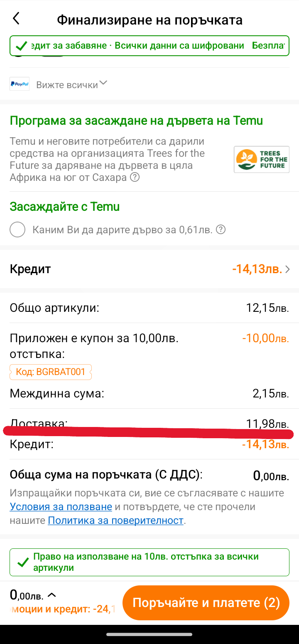Expand 'Вижте всички' payment methods
This screenshot has width=299, height=644.
click(x=71, y=85)
